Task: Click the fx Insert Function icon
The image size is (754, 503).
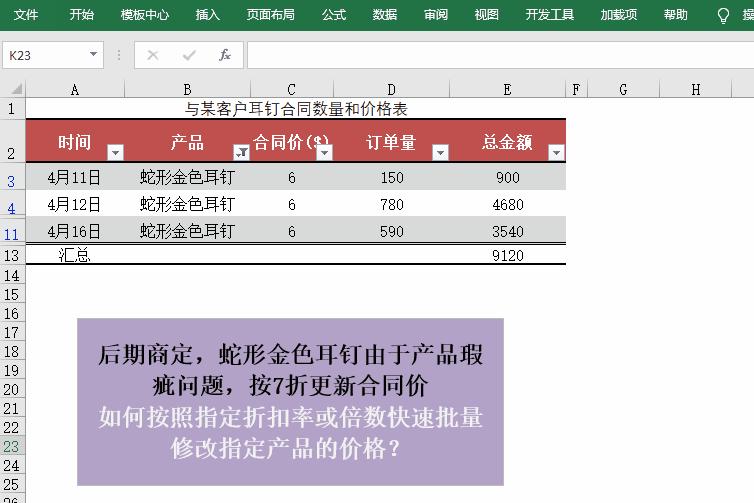Action: tap(225, 55)
